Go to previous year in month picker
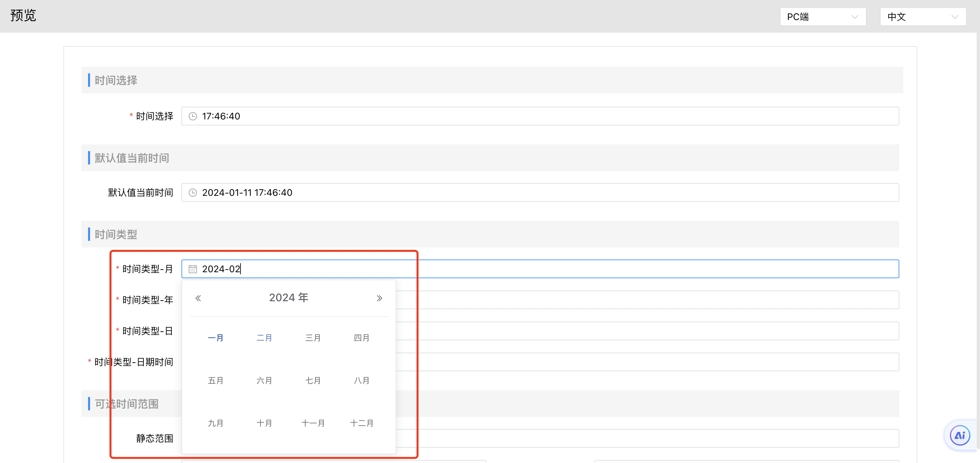Viewport: 980px width, 463px height. click(198, 298)
